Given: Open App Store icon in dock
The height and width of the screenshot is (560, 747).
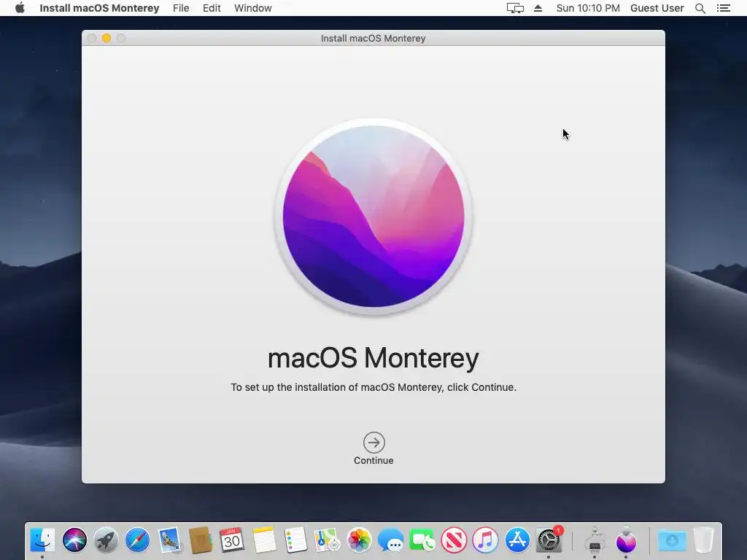Looking at the screenshot, I should tap(517, 540).
